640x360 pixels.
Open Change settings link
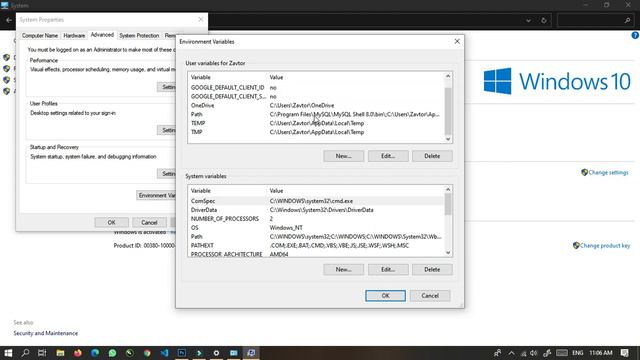click(x=608, y=173)
